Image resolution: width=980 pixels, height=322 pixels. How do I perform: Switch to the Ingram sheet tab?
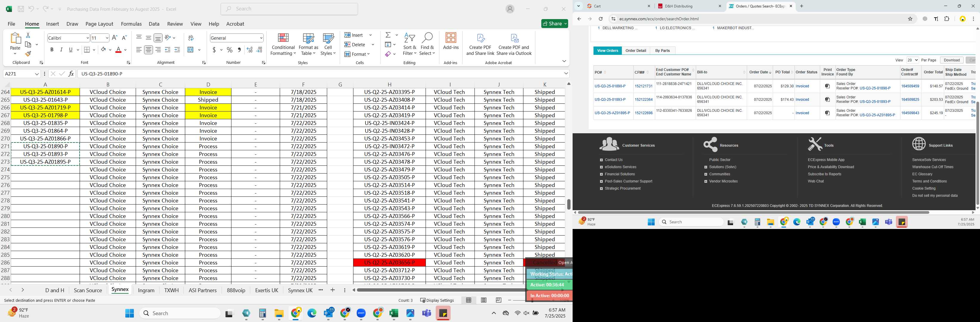pyautogui.click(x=146, y=290)
